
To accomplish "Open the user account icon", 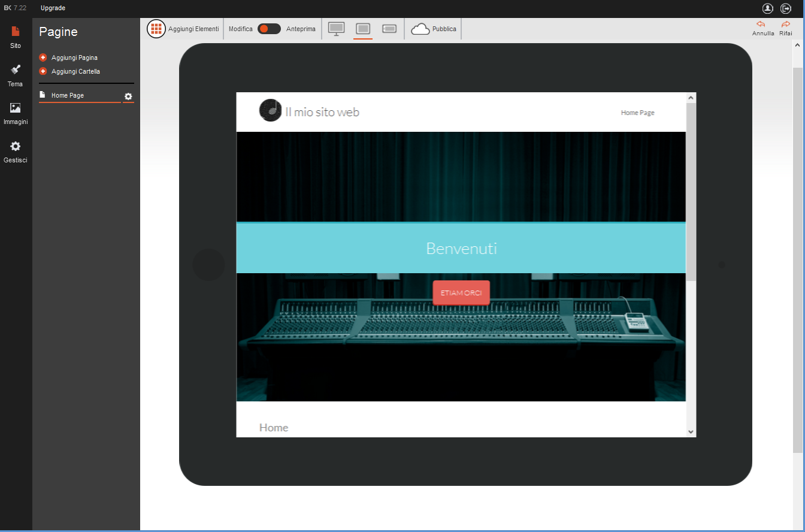I will pyautogui.click(x=768, y=8).
